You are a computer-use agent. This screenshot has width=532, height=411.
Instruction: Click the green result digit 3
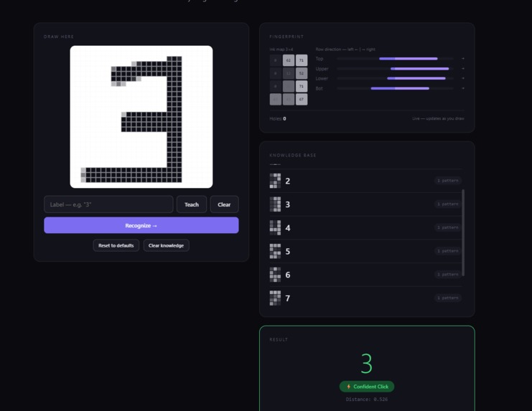[x=366, y=364]
